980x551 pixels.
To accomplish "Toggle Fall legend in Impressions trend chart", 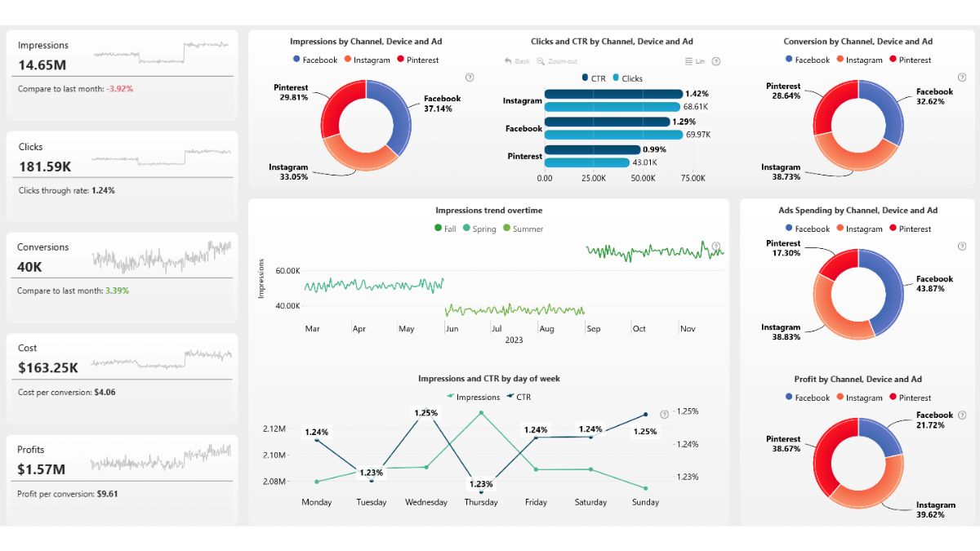I will [445, 229].
